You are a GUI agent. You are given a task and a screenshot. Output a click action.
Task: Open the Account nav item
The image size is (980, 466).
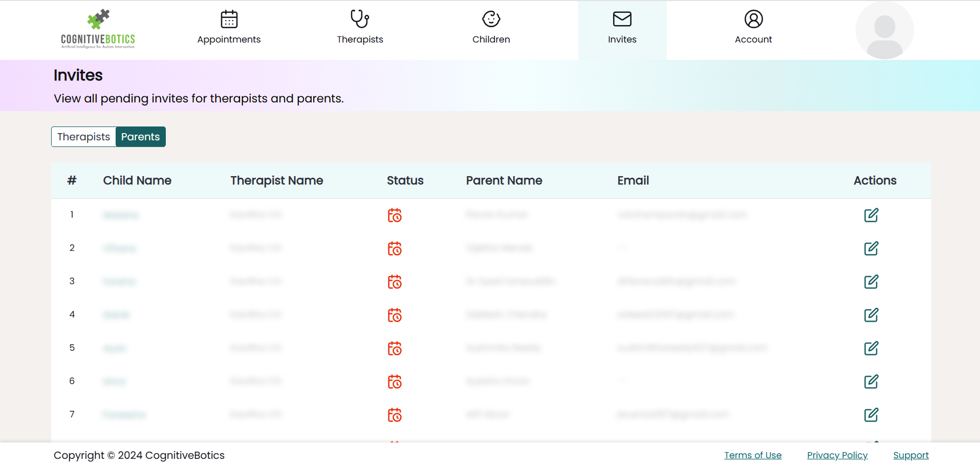click(x=753, y=28)
